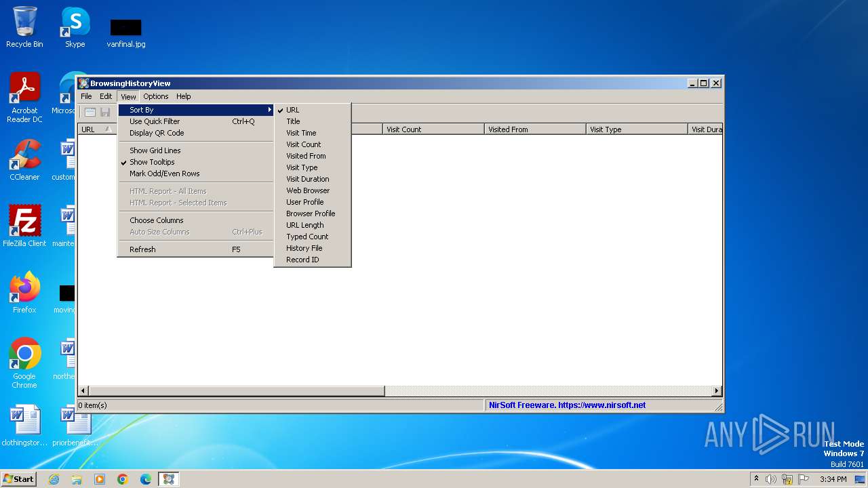Click Refresh in the View menu

[196, 249]
